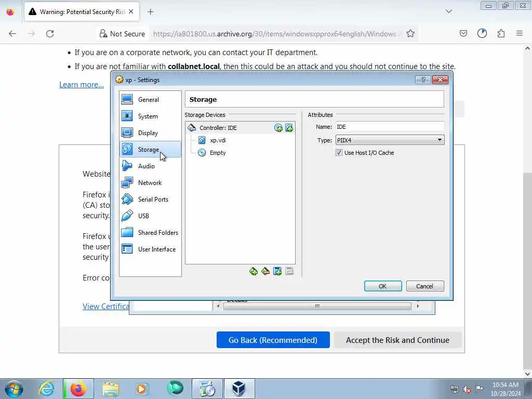Open the Shared Folders settings category

(x=150, y=232)
